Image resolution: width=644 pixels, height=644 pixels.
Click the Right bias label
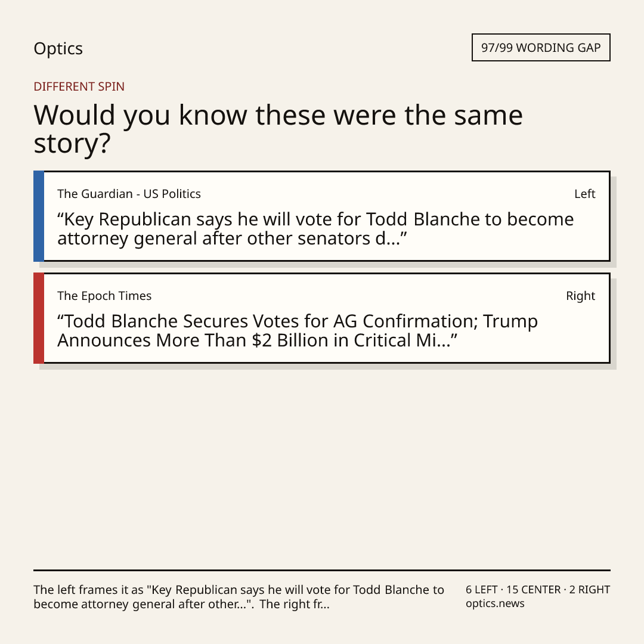coord(580,296)
